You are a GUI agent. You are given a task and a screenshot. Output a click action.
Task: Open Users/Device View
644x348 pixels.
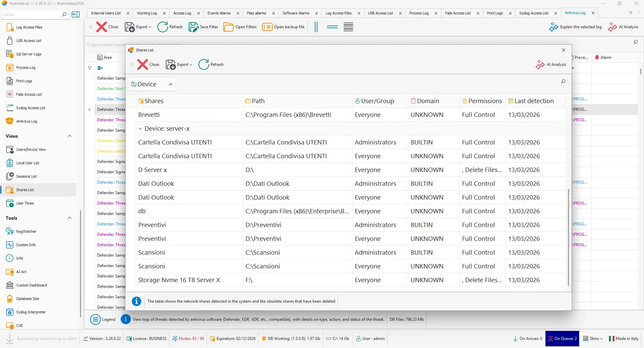pos(31,149)
